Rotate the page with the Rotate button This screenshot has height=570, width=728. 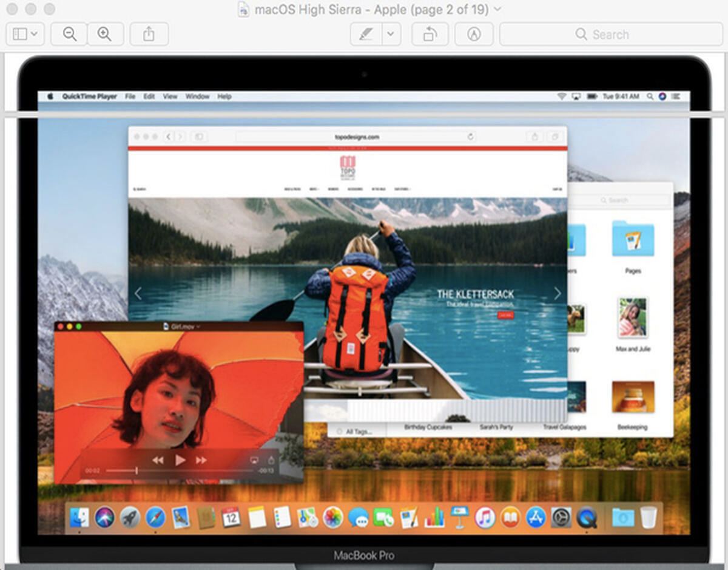(430, 34)
